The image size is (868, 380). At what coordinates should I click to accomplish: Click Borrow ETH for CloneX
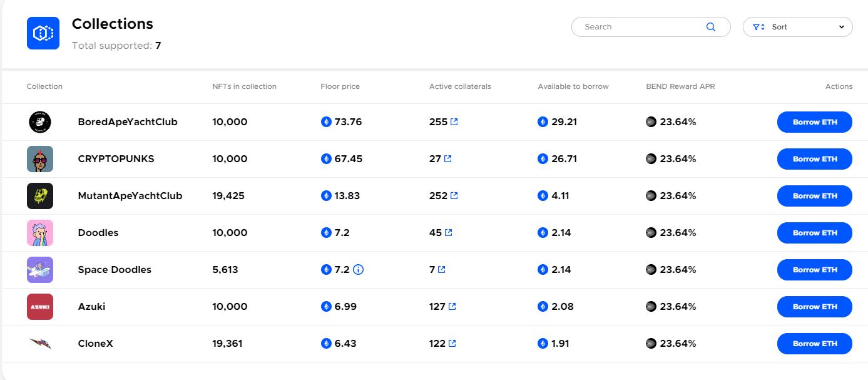[x=814, y=344]
